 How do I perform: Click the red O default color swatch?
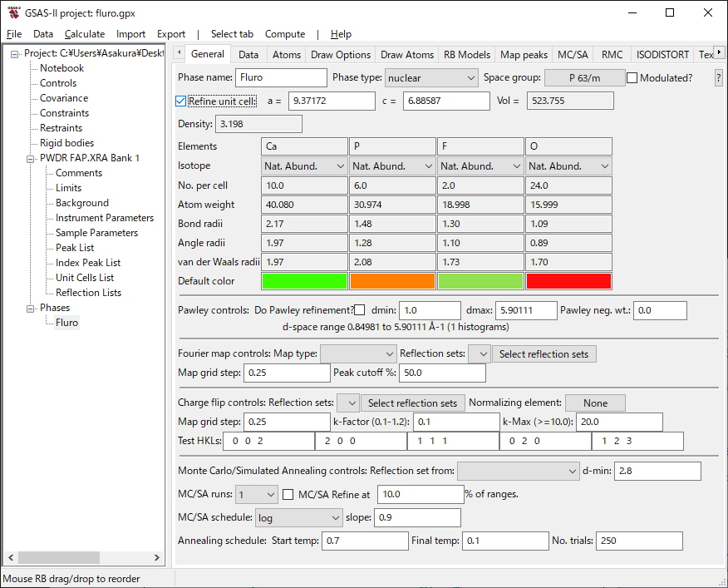tap(568, 281)
